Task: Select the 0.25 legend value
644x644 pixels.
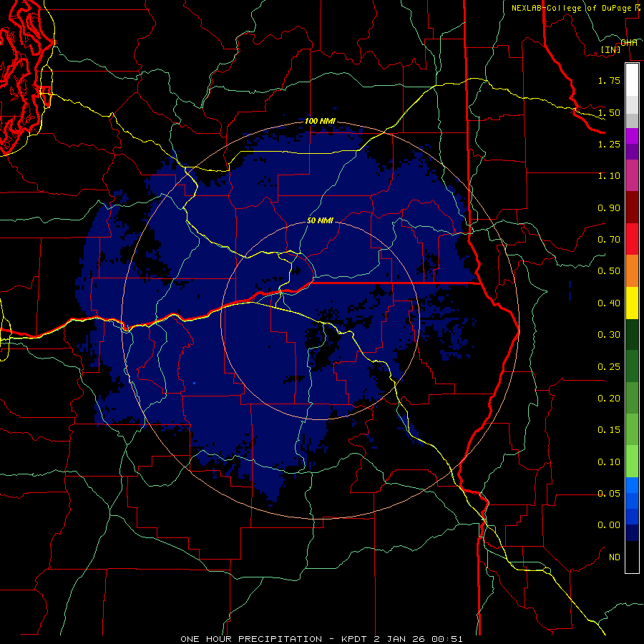Action: [609, 367]
